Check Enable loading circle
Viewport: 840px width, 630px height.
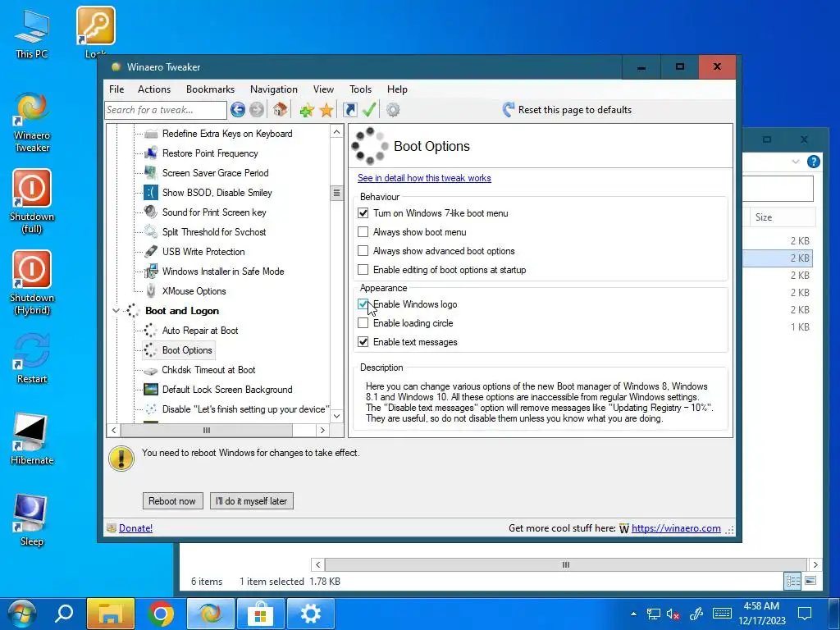point(363,323)
